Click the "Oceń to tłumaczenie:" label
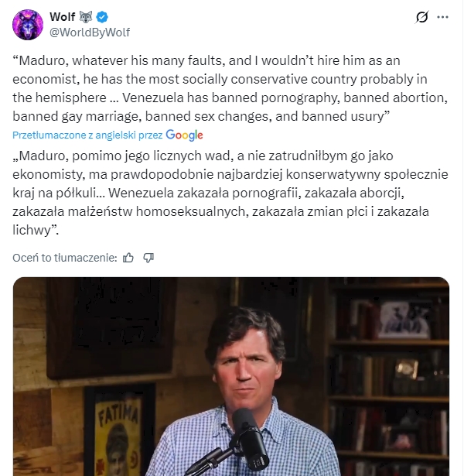This screenshot has height=476, width=464. (x=65, y=257)
